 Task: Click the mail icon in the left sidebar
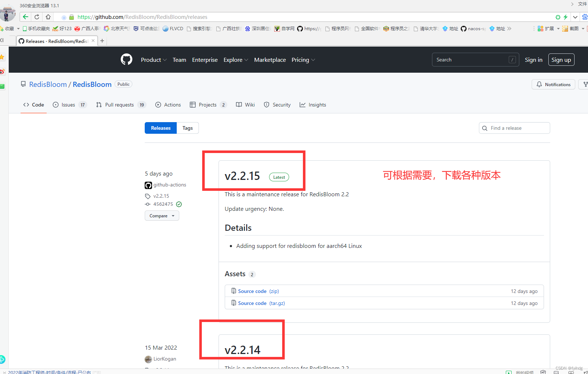click(2, 87)
